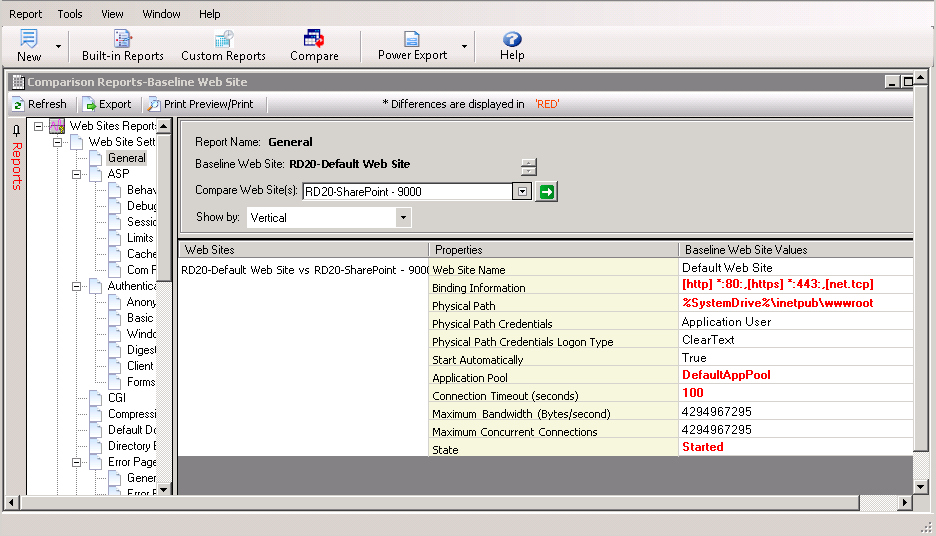Screen dimensions: 936x536
Task: Click the General page icon in tree
Action: point(96,158)
